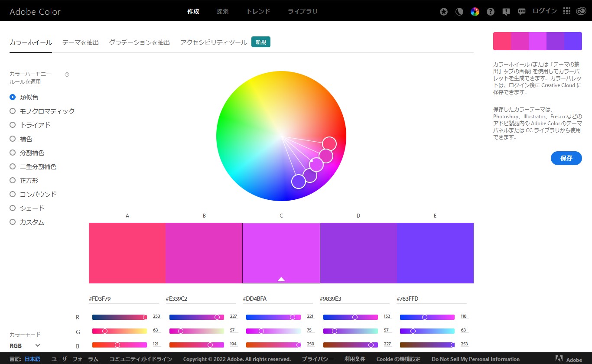Open the apps grid icon
The width and height of the screenshot is (592, 364).
[566, 11]
